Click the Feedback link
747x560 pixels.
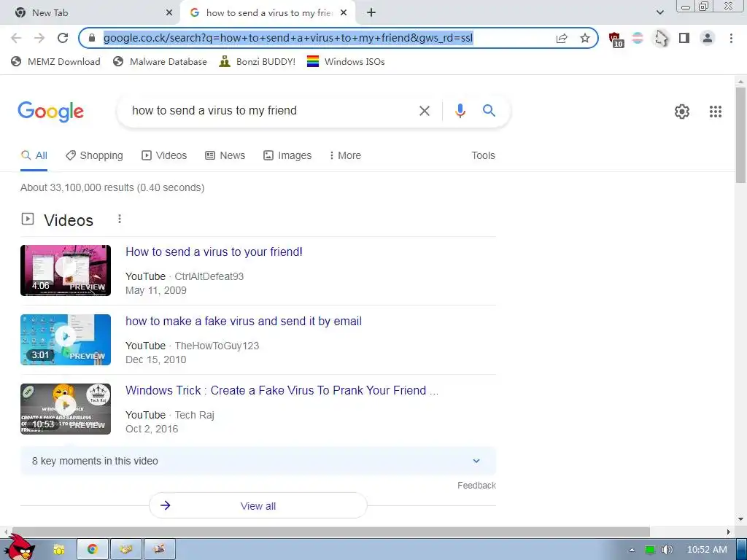click(476, 485)
